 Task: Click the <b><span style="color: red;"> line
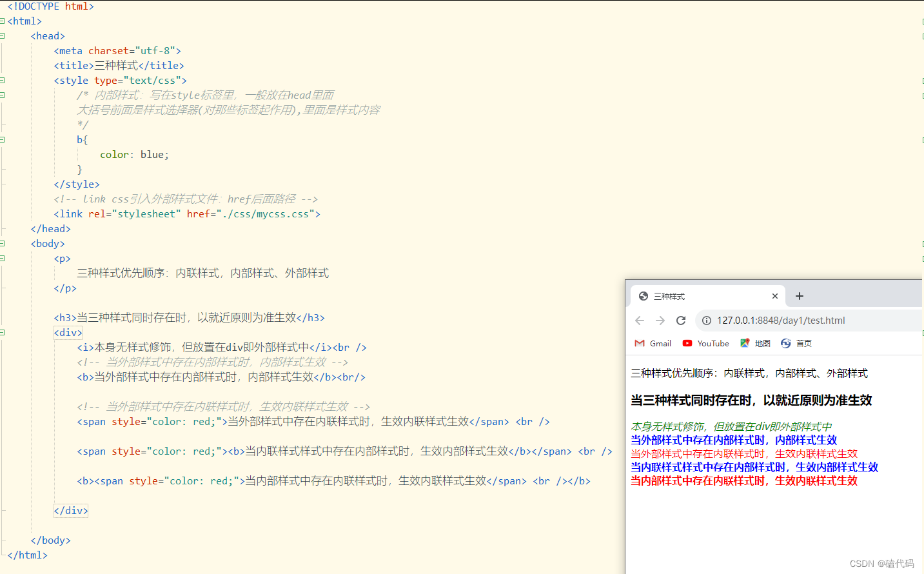point(334,481)
